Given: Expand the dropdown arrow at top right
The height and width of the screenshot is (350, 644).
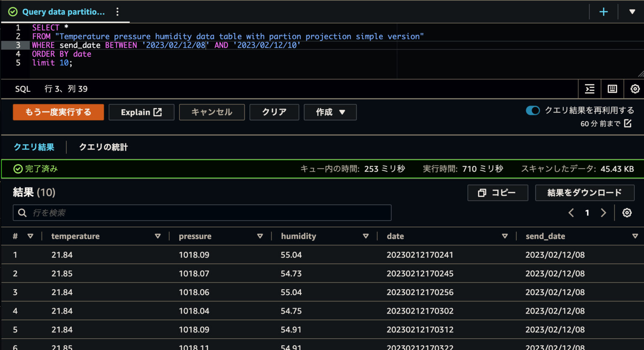Looking at the screenshot, I should 632,11.
